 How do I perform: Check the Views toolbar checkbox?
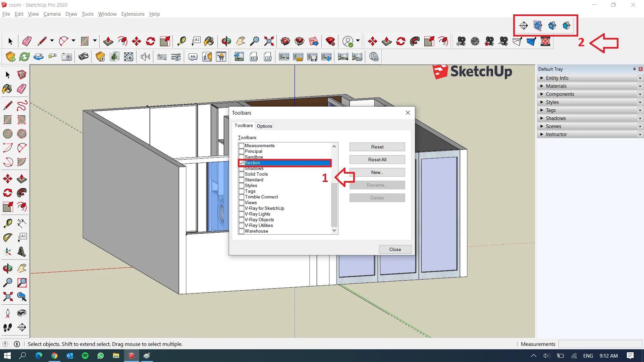(241, 203)
